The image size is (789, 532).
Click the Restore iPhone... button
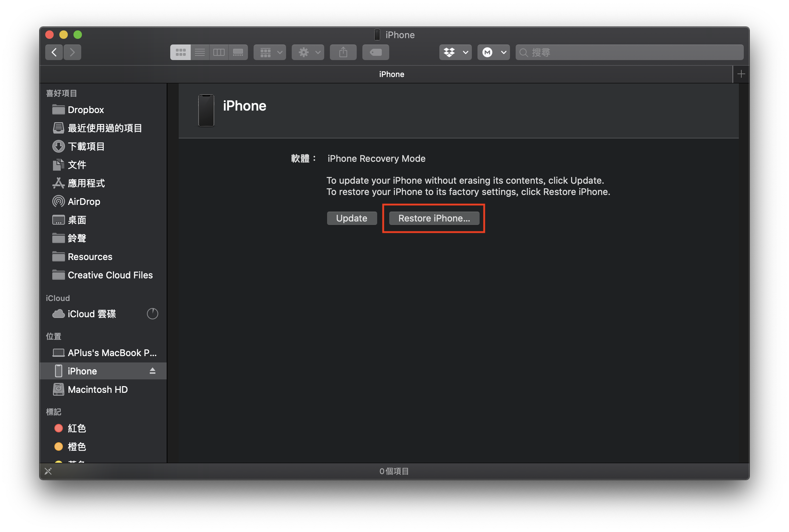[434, 218]
